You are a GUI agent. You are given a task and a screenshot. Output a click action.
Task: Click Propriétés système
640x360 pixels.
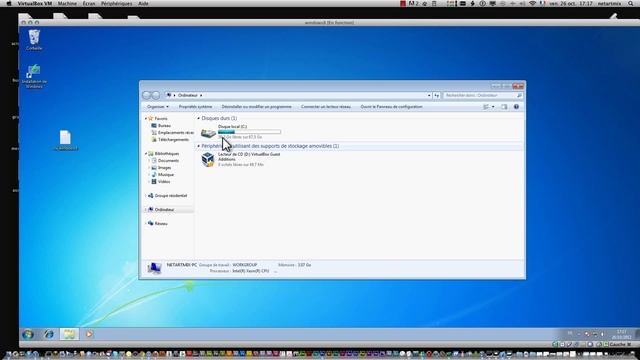pyautogui.click(x=196, y=107)
